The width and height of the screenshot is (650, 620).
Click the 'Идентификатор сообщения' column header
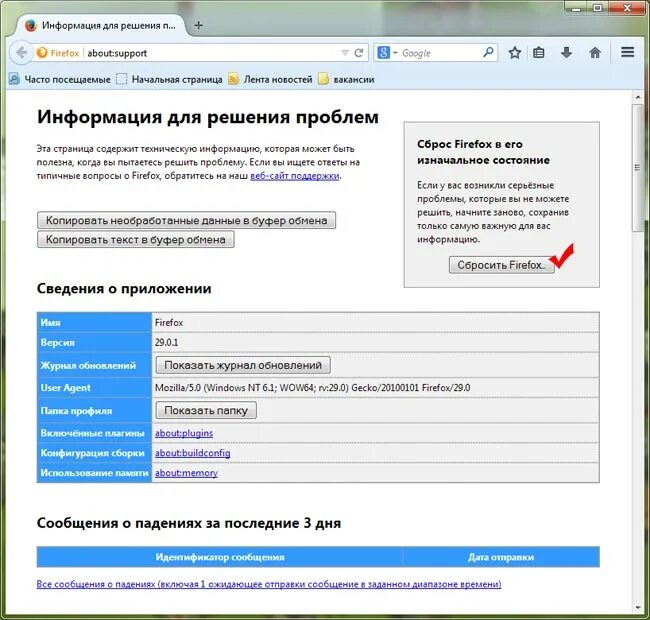coord(220,557)
